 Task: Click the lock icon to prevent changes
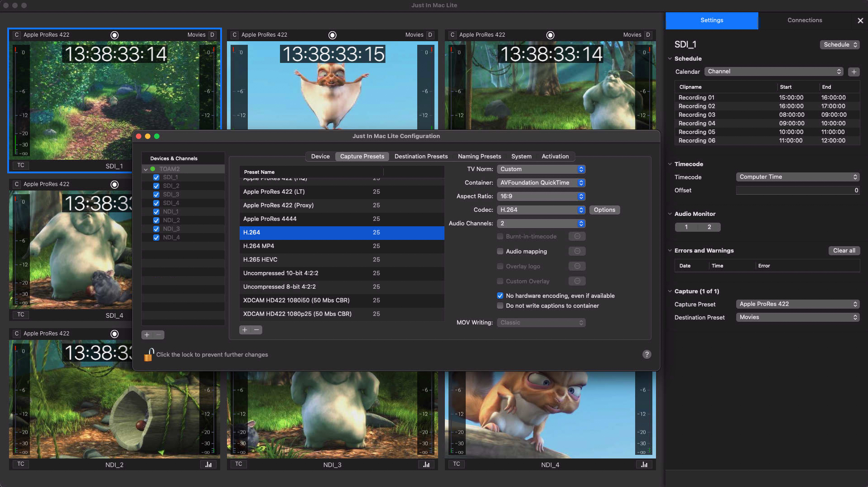pyautogui.click(x=149, y=355)
